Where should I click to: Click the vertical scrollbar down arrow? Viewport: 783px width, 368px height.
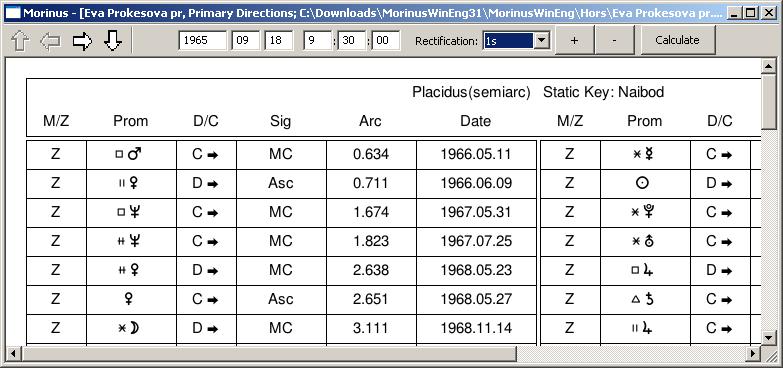point(769,337)
